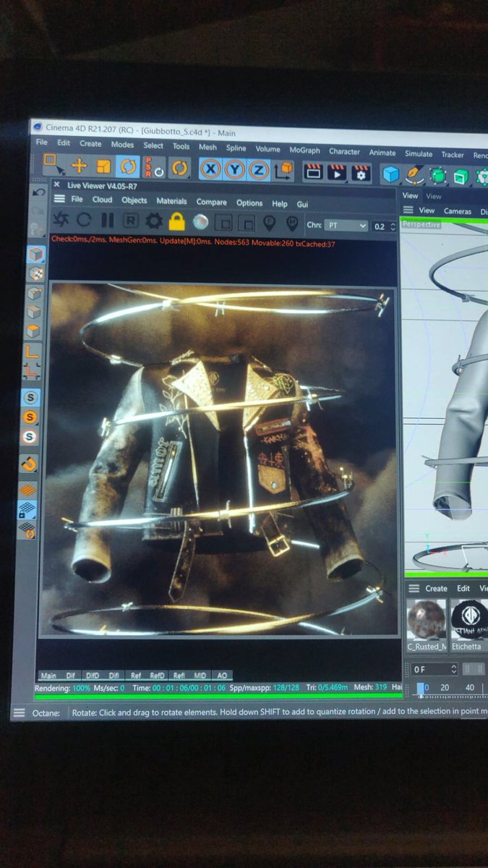The height and width of the screenshot is (868, 488).
Task: Adjust the 0.2 value stepper
Action: 393,226
